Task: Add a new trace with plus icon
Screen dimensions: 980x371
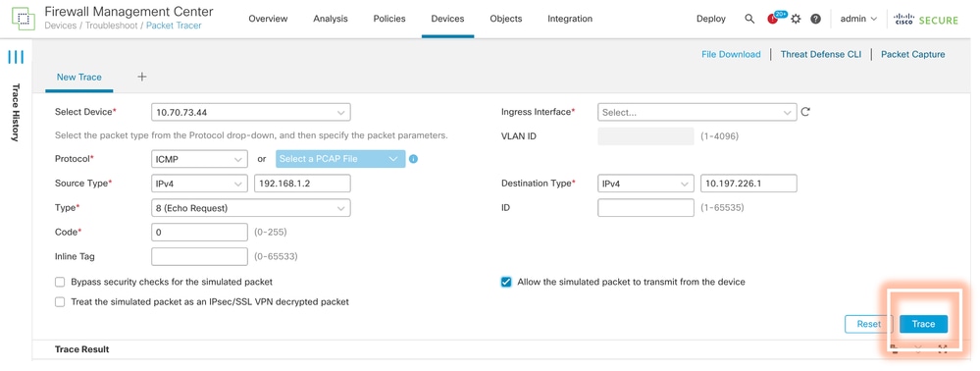Action: 142,77
